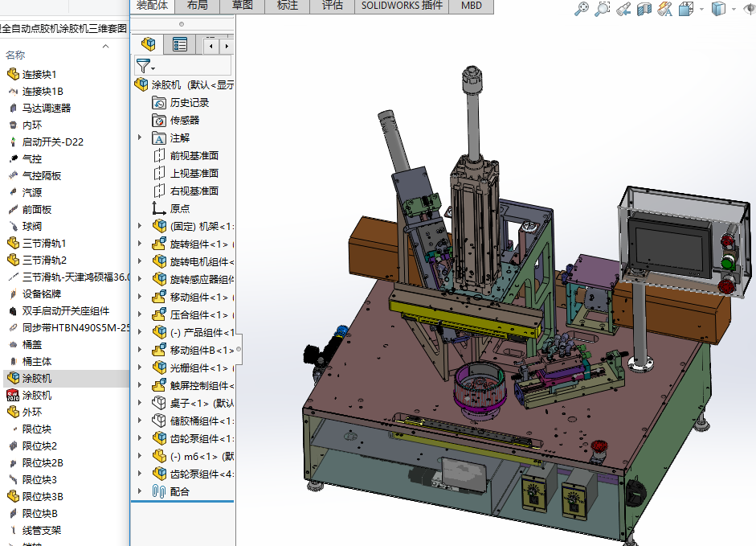
Task: Open the feature tree filter dropdown
Action: [145, 66]
